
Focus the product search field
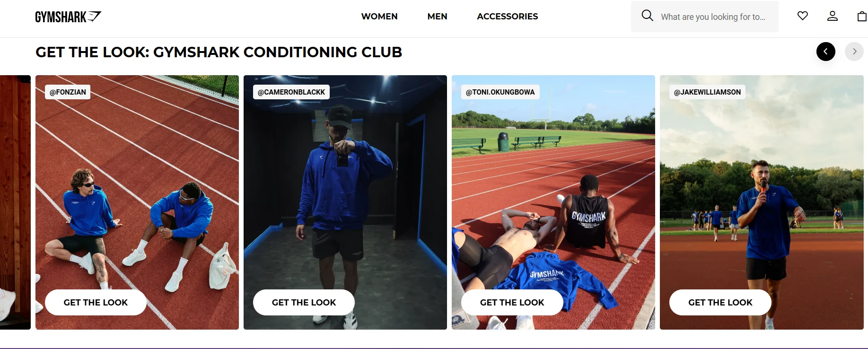[705, 17]
